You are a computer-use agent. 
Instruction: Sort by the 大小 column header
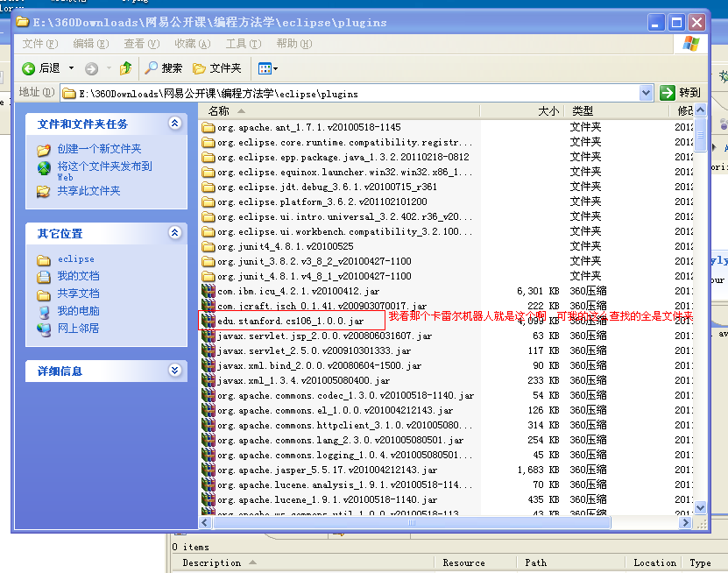pyautogui.click(x=522, y=111)
